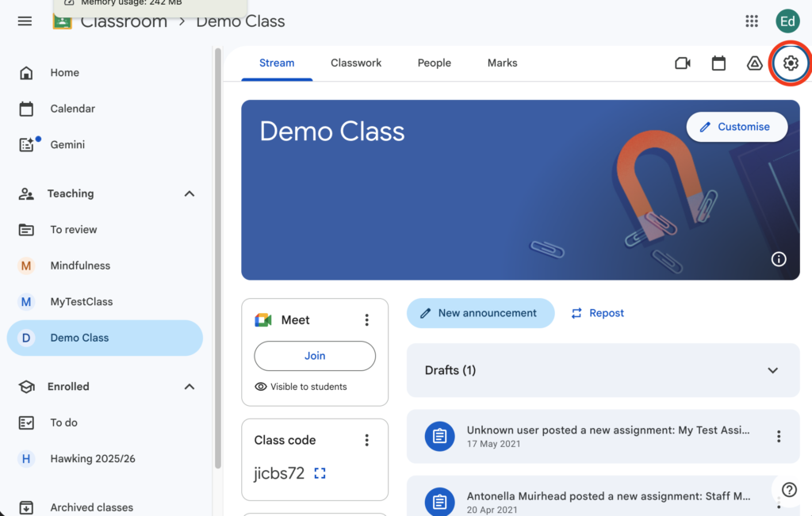This screenshot has height=516, width=812.
Task: Customise the class banner
Action: (x=736, y=127)
